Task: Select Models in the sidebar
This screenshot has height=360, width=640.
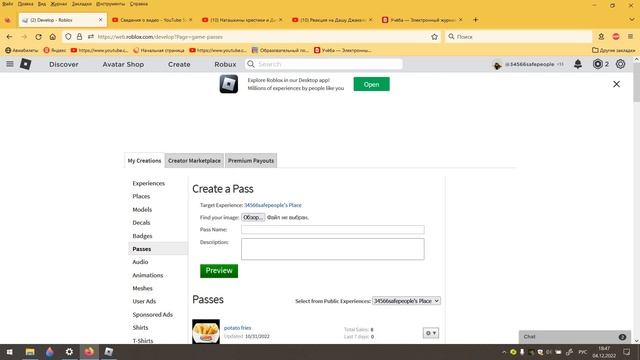Action: coord(142,209)
